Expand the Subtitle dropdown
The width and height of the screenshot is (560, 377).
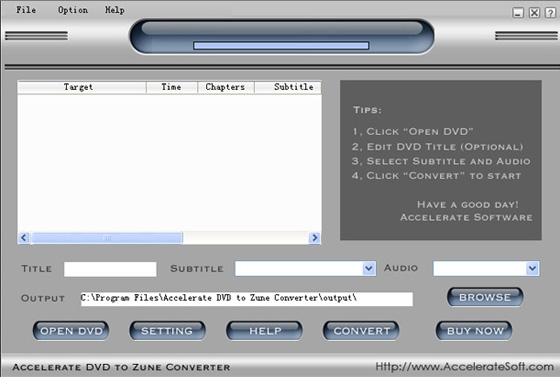(x=369, y=268)
